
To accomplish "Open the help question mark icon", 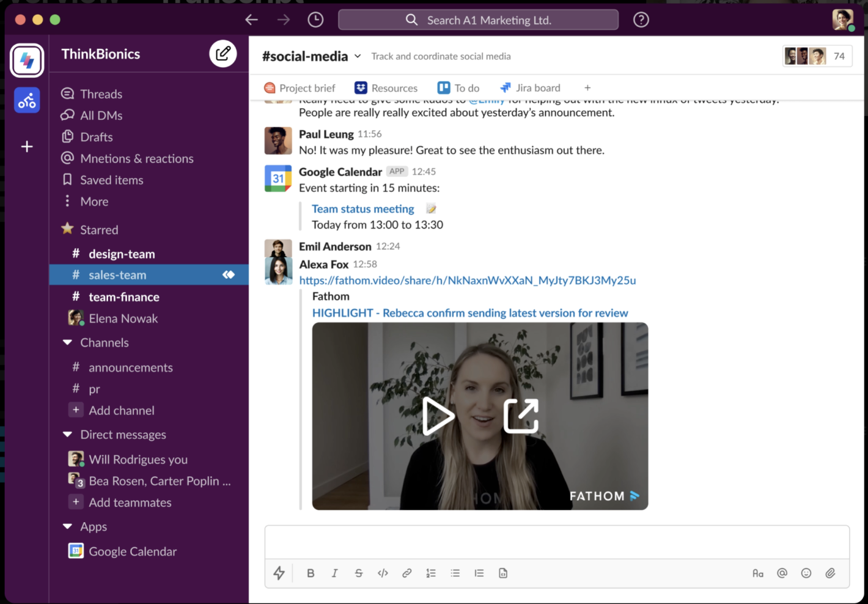I will click(x=641, y=20).
